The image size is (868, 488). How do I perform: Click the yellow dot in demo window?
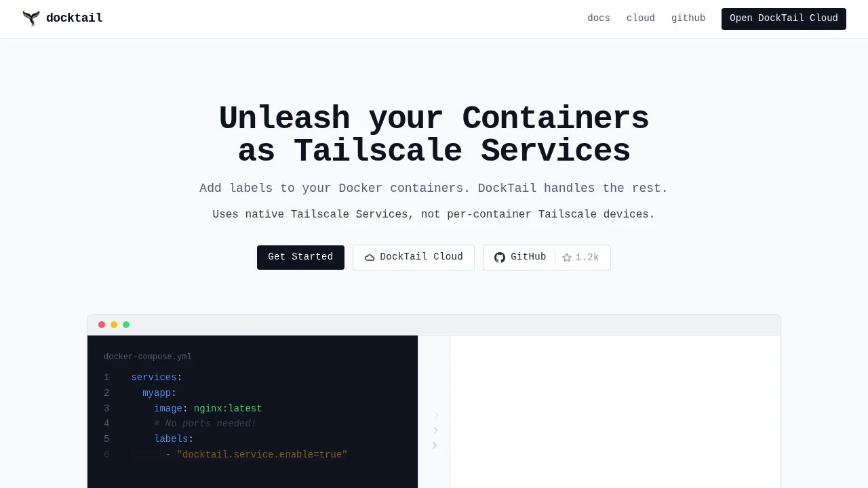tap(114, 325)
